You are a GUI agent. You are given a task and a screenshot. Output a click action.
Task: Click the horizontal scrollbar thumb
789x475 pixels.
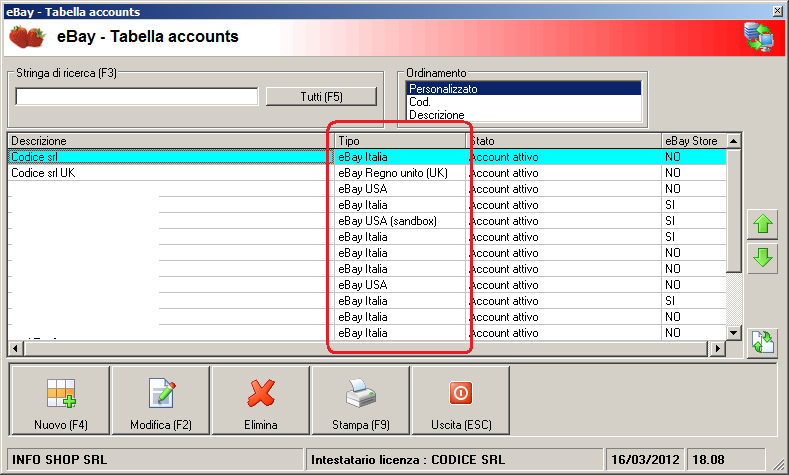coord(366,348)
